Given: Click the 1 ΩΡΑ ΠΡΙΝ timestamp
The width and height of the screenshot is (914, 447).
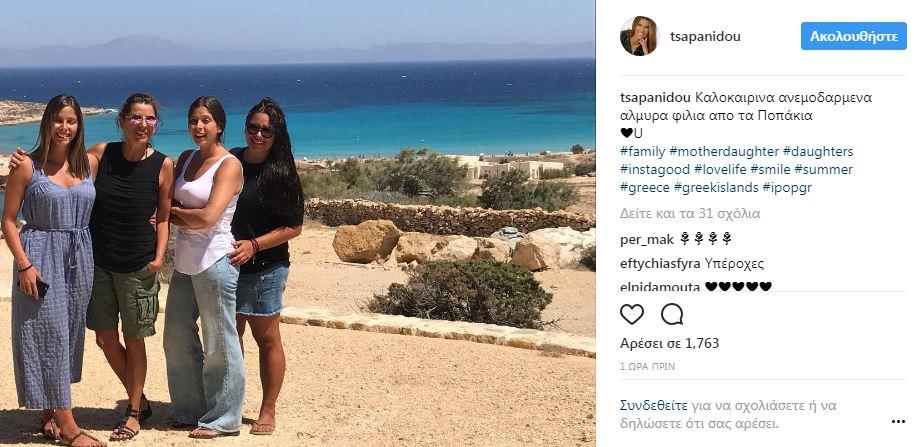Looking at the screenshot, I should 648,367.
